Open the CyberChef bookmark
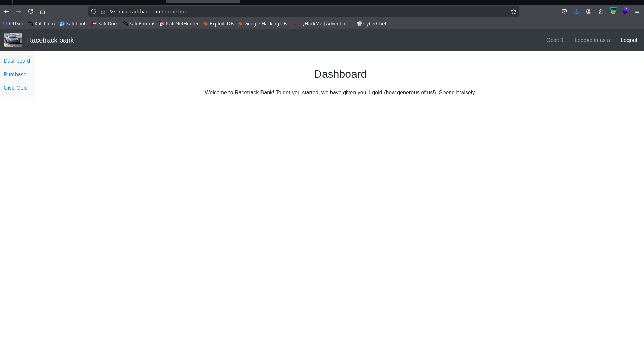Viewport: 644px width, 338px height. (371, 24)
